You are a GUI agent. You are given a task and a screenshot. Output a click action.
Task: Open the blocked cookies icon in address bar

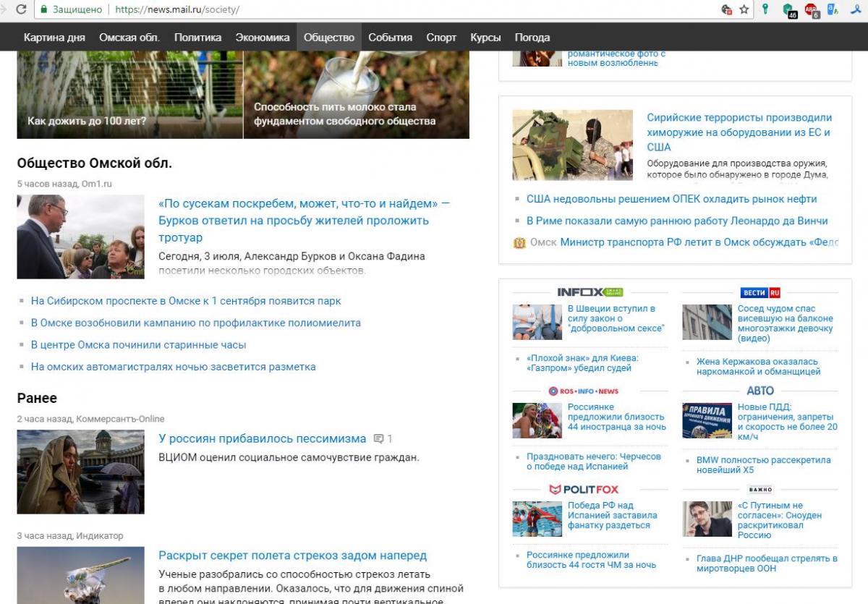(727, 10)
